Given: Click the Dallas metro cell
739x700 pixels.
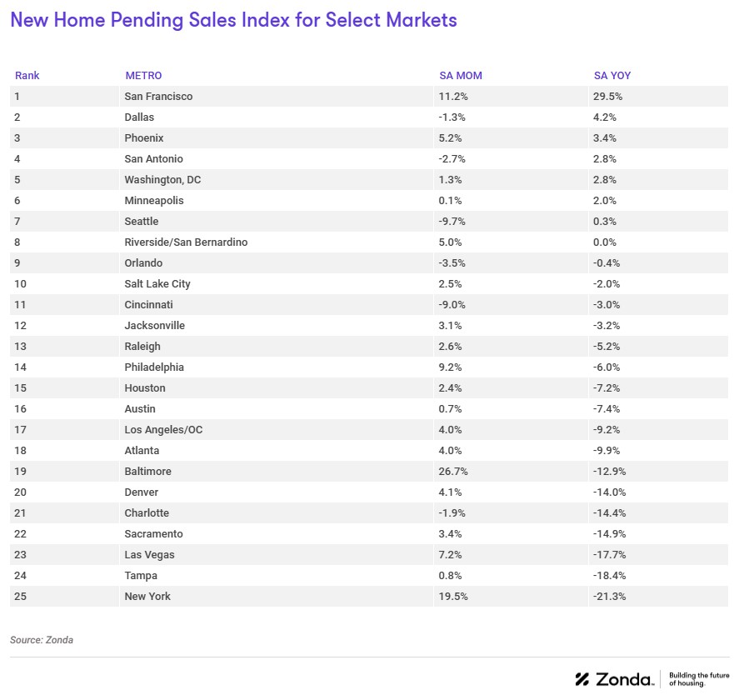Looking at the screenshot, I should [139, 117].
